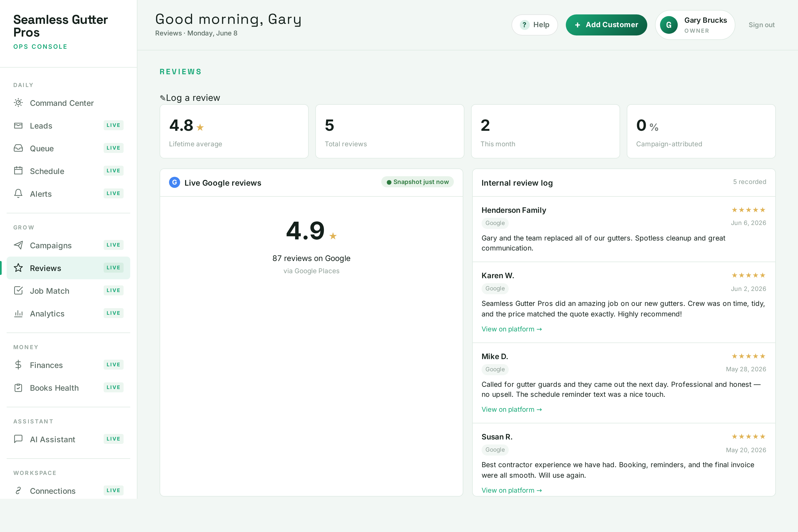Click the Command Center sun icon
This screenshot has height=532, width=798.
(x=18, y=103)
